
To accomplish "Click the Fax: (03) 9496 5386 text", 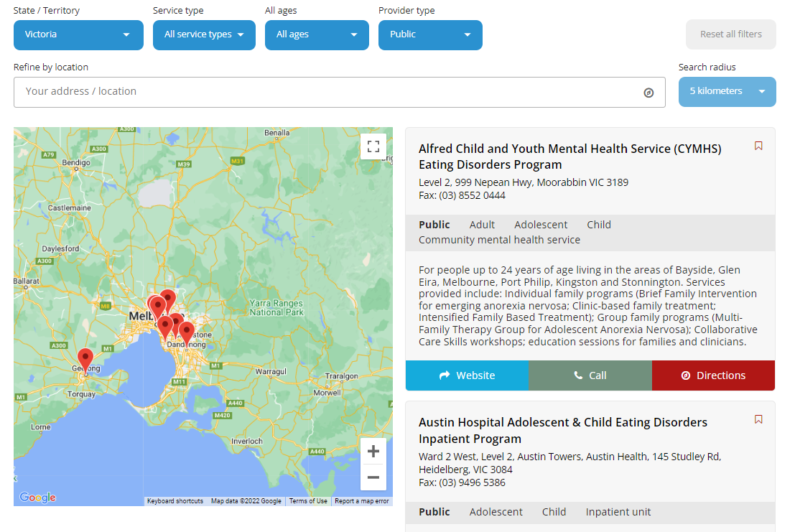I will point(462,483).
